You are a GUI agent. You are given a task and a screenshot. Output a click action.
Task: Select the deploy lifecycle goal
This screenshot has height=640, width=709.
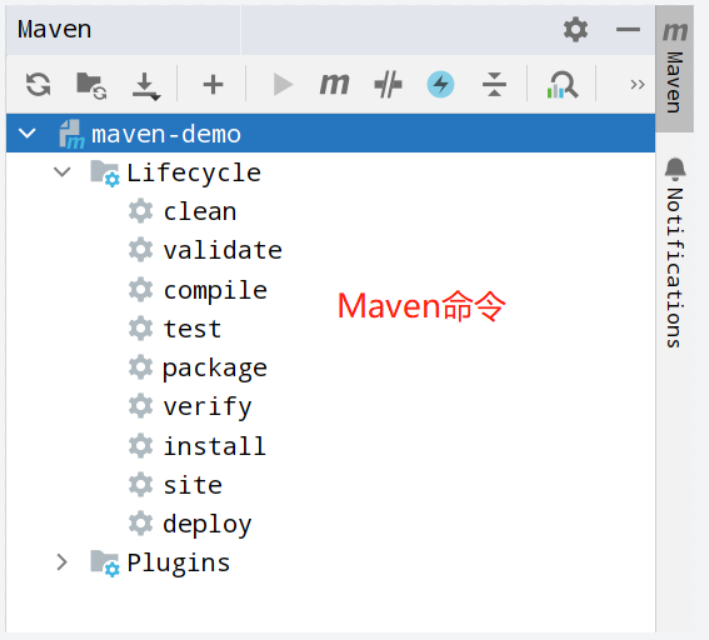click(x=208, y=525)
